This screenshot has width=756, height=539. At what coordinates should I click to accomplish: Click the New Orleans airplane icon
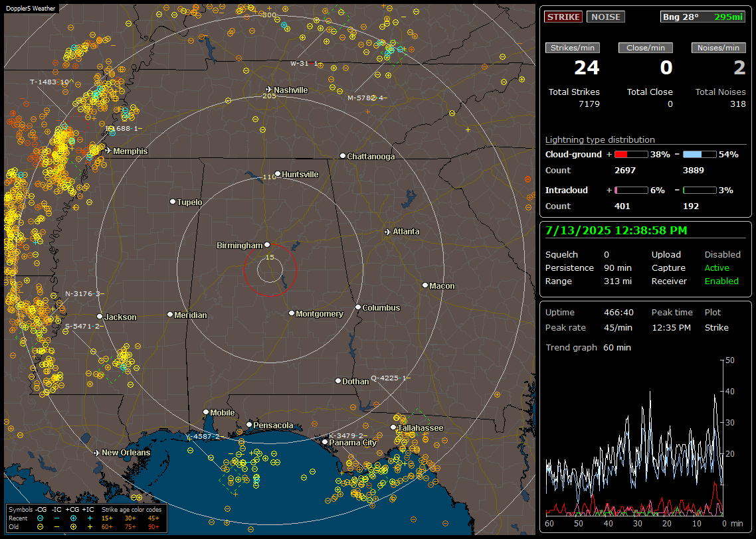(x=97, y=453)
